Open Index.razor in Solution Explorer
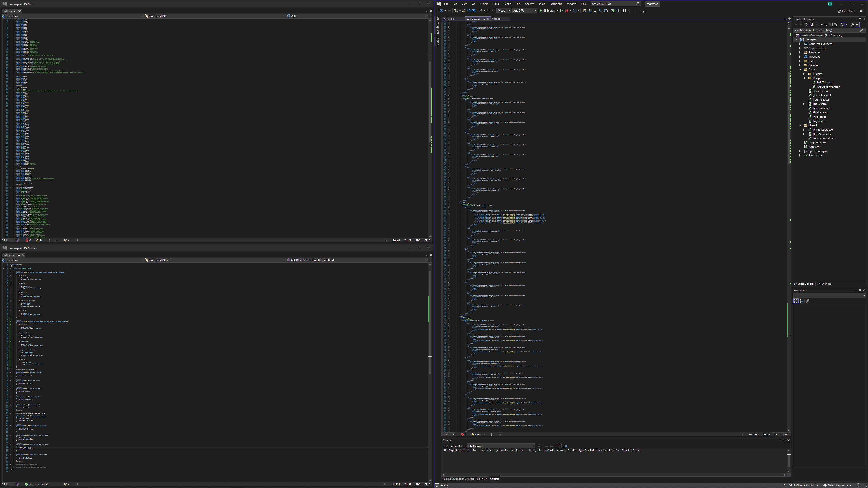Image resolution: width=868 pixels, height=488 pixels. pyautogui.click(x=819, y=117)
